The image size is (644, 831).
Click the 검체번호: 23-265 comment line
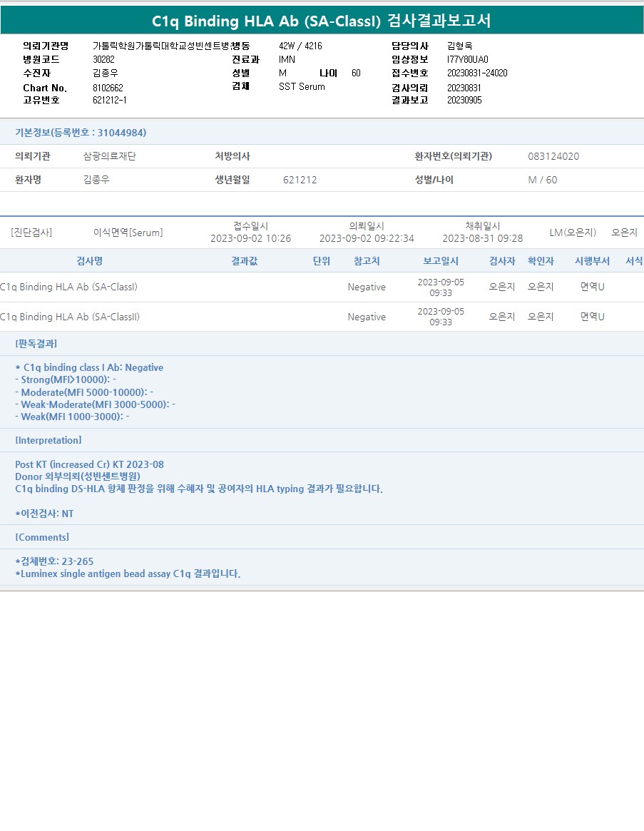[x=54, y=561]
